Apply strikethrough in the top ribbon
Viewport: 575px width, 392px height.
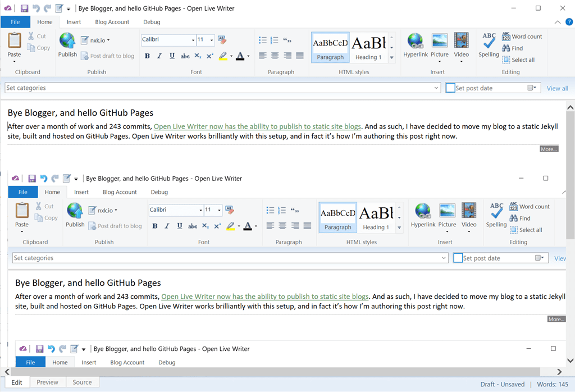pyautogui.click(x=185, y=56)
